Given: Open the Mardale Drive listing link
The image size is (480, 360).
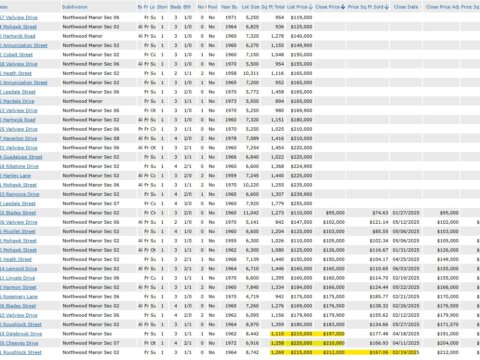Looking at the screenshot, I should click(17, 101).
